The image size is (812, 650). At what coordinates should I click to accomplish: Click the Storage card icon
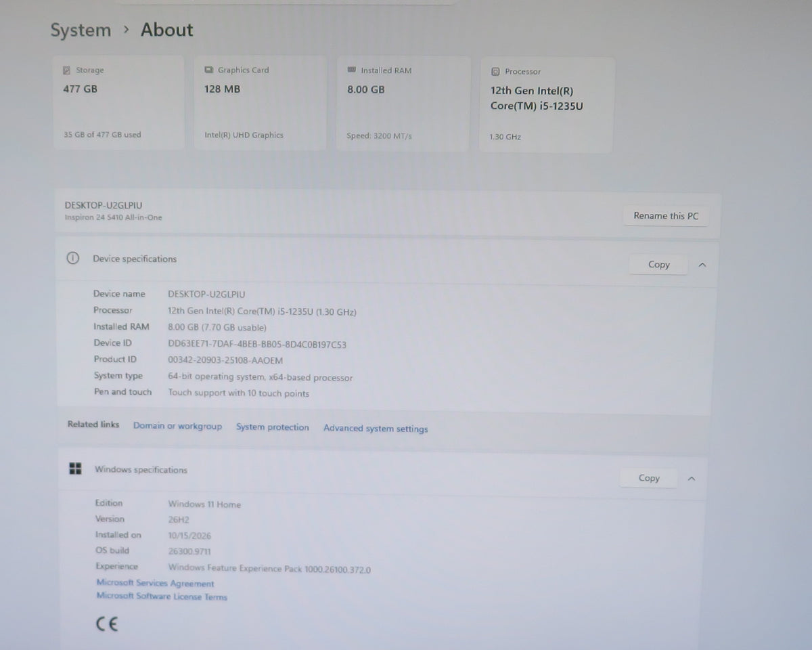tap(66, 70)
